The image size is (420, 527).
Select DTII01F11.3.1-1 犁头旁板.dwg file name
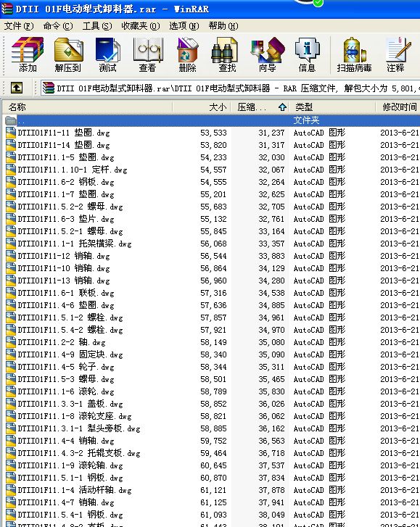click(x=79, y=428)
